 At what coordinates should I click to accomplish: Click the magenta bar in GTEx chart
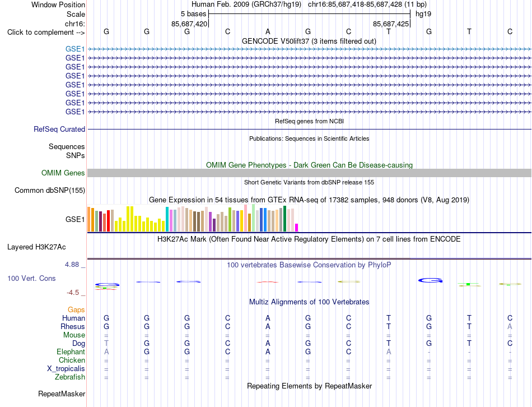coord(297,228)
